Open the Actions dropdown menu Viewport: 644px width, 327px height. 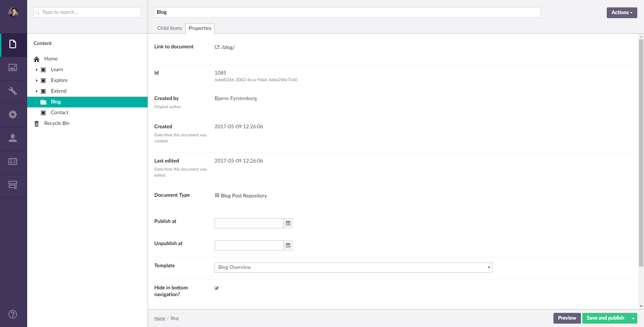[x=622, y=12]
